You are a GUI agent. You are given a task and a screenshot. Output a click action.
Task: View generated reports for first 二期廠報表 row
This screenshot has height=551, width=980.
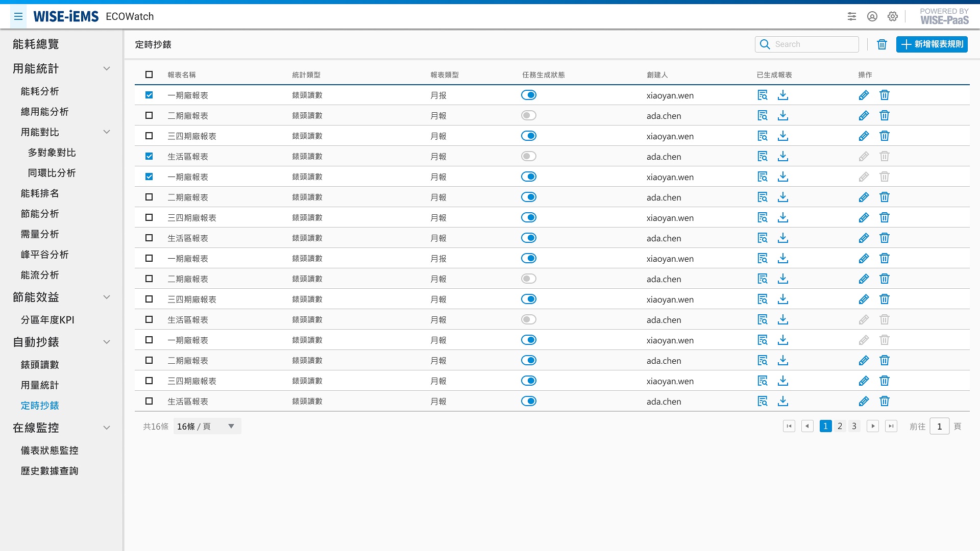(763, 116)
